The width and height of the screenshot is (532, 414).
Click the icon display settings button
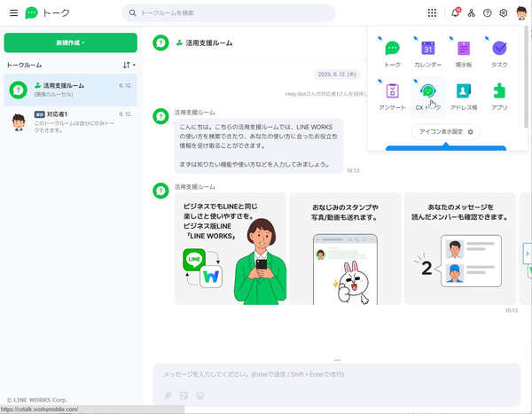tap(446, 132)
